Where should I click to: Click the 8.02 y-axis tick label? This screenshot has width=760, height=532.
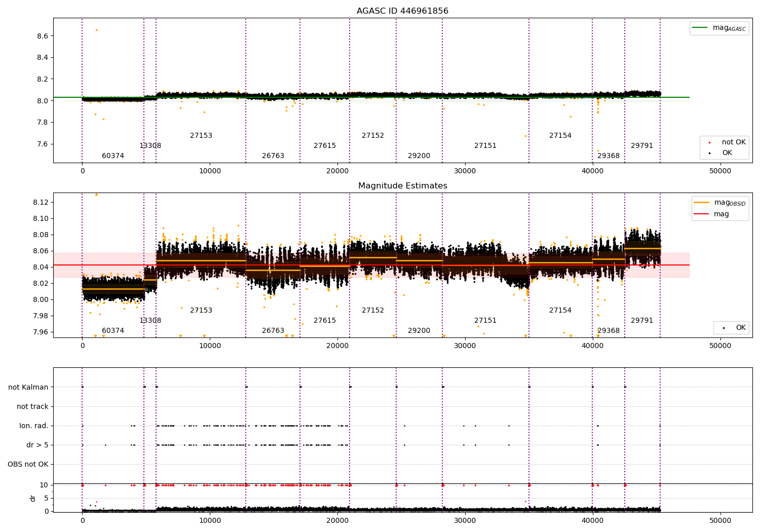pos(41,283)
